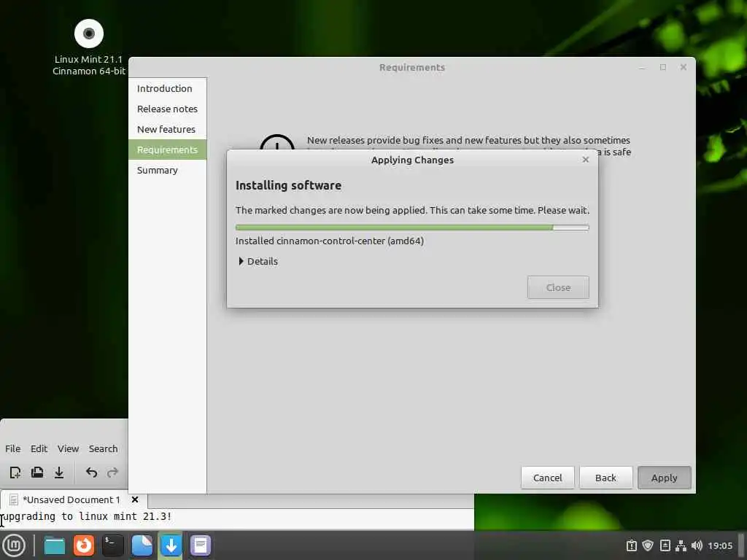Click the exclamation notification tray icon
The height and width of the screenshot is (560, 747).
point(632,545)
